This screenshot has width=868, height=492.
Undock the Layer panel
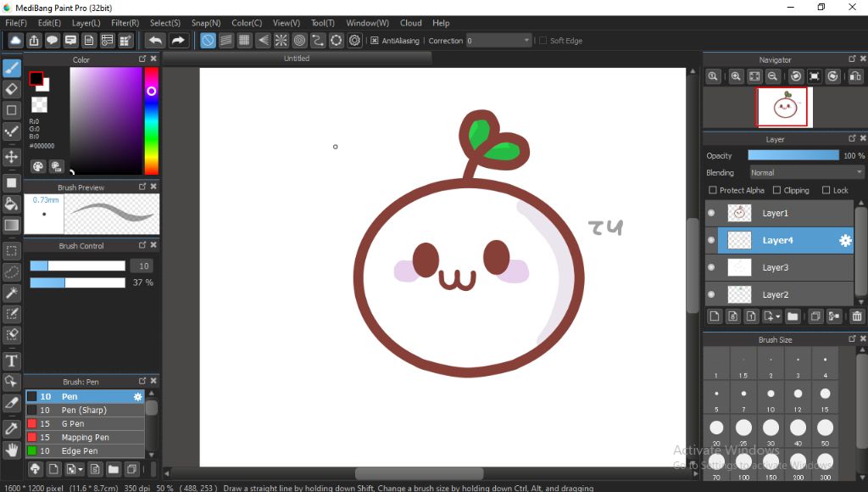coord(852,138)
